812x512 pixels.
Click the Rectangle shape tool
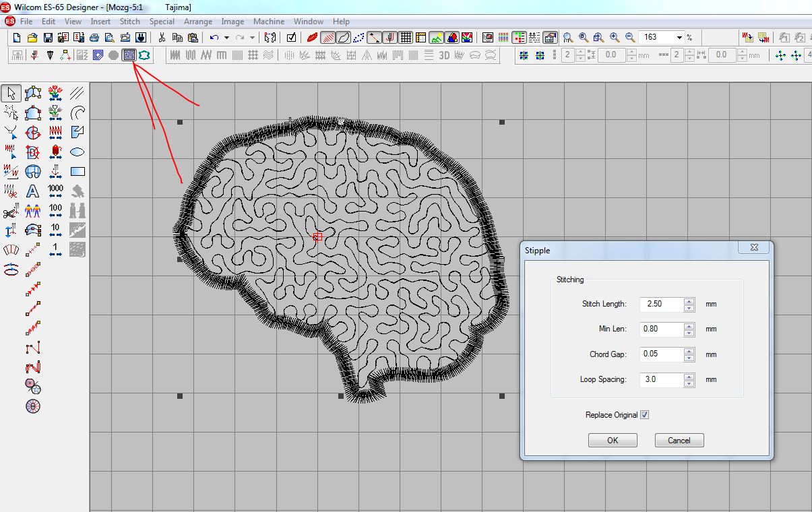[77, 172]
